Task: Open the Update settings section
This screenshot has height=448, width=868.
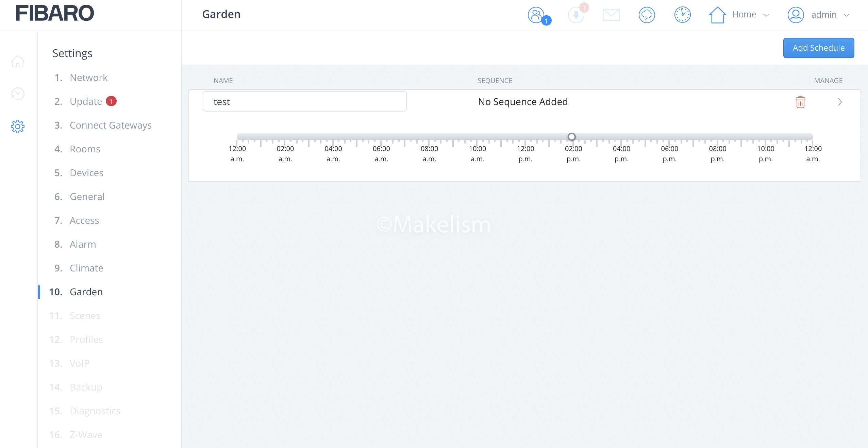Action: click(x=86, y=101)
